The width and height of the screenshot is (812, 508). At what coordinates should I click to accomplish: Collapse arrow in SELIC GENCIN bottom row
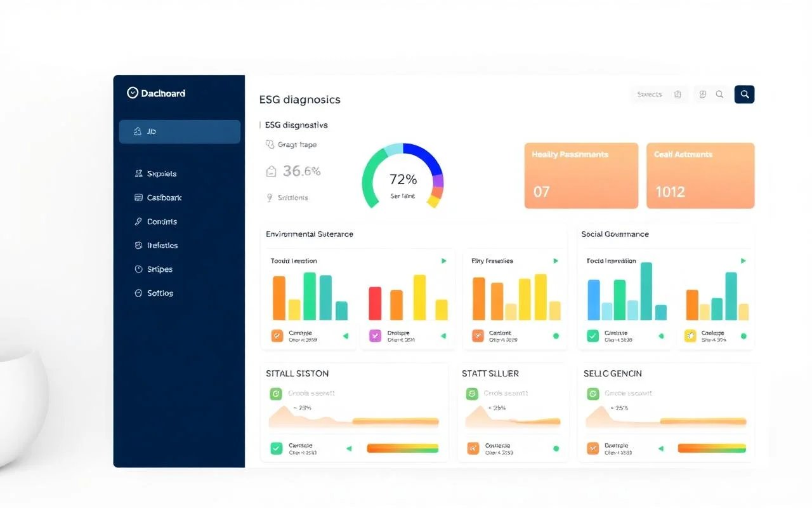(660, 448)
